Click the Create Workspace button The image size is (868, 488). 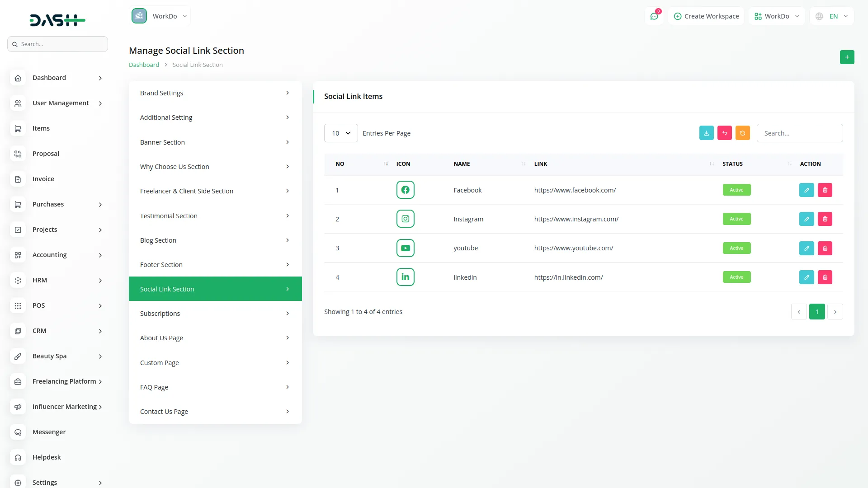pos(706,16)
